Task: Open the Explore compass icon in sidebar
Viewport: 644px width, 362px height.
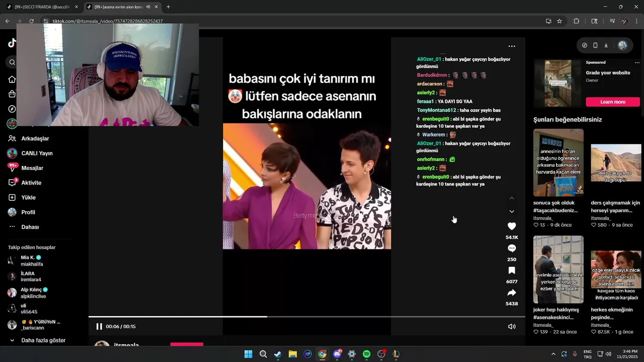Action: [12, 109]
